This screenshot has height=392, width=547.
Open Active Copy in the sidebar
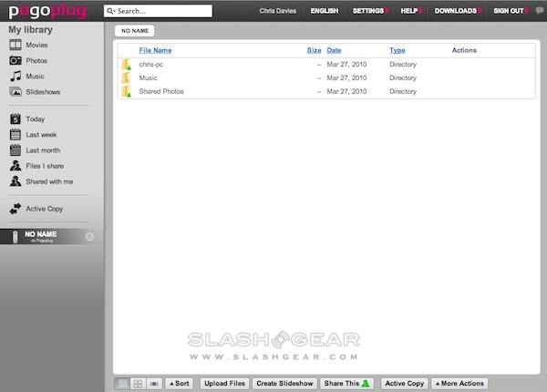pyautogui.click(x=44, y=209)
